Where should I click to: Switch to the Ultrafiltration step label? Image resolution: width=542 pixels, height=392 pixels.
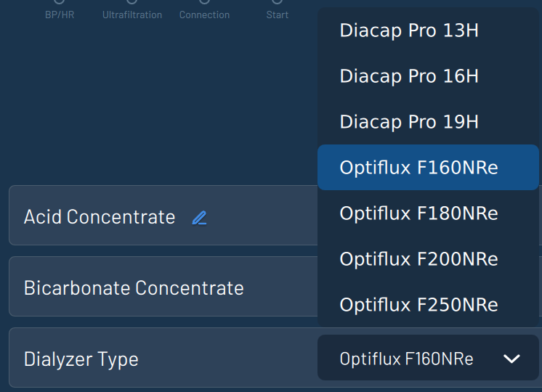[x=132, y=15]
